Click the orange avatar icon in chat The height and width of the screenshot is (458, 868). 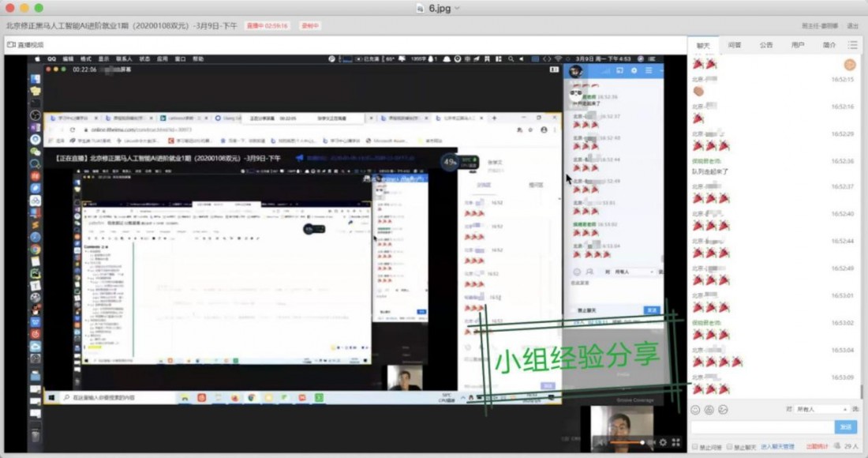[850, 65]
